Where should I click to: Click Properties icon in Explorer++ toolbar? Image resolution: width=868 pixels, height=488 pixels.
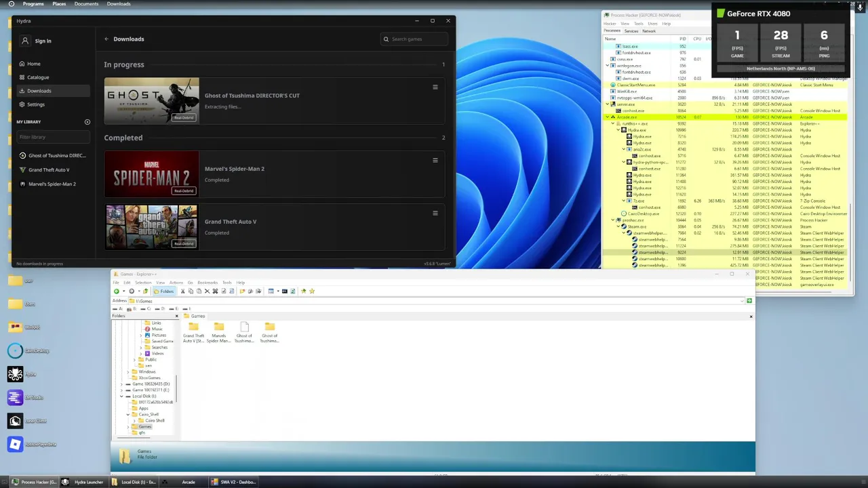pos(224,291)
